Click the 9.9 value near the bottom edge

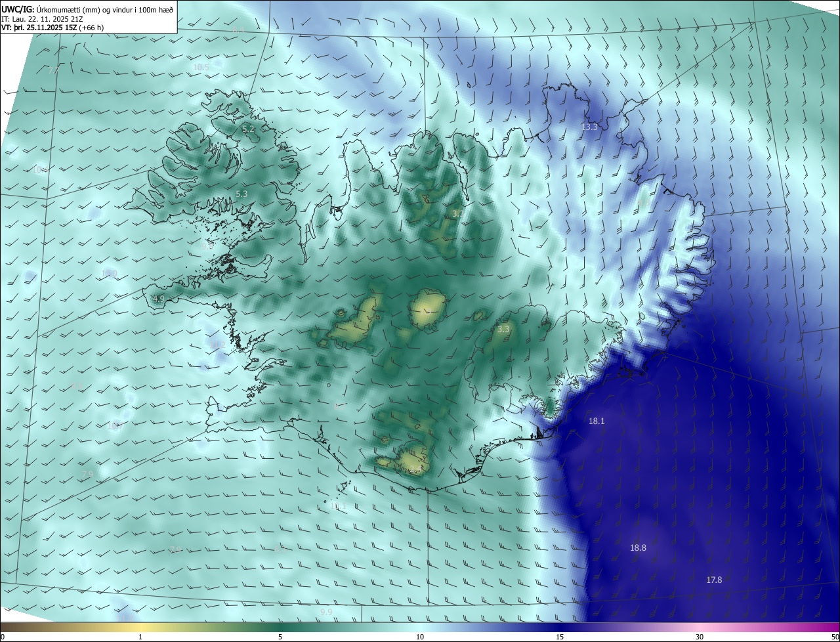click(x=326, y=612)
